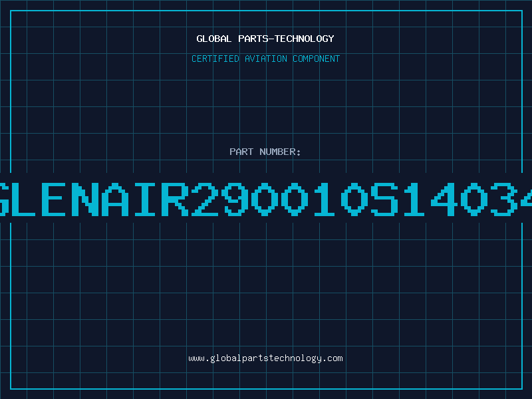Click the large GLENAIR part number text
This screenshot has height=399, width=532.
point(266,199)
